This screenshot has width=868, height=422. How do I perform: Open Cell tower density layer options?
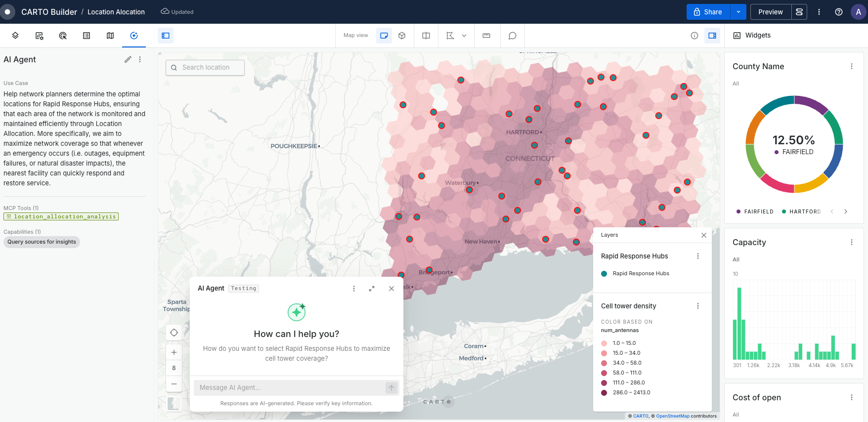[x=697, y=306]
